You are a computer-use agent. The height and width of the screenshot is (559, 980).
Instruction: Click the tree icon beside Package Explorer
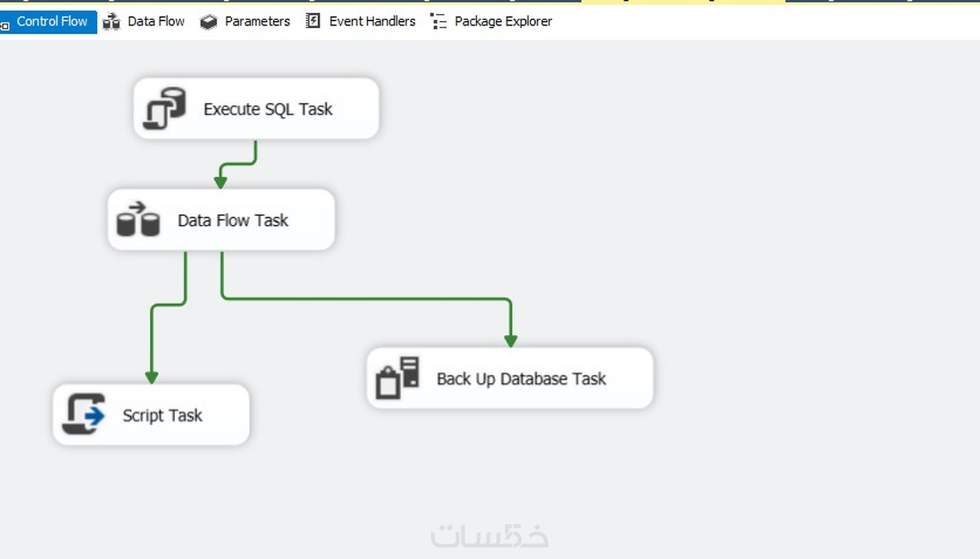click(x=438, y=21)
